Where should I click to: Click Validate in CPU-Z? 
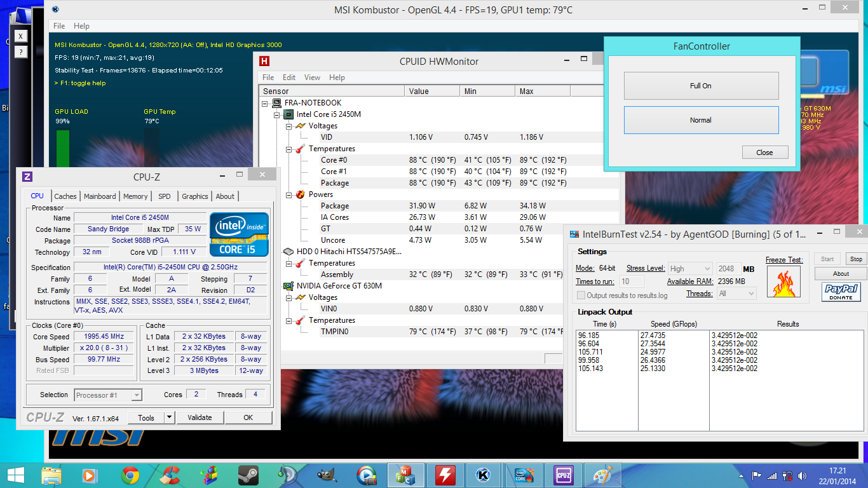click(x=200, y=417)
